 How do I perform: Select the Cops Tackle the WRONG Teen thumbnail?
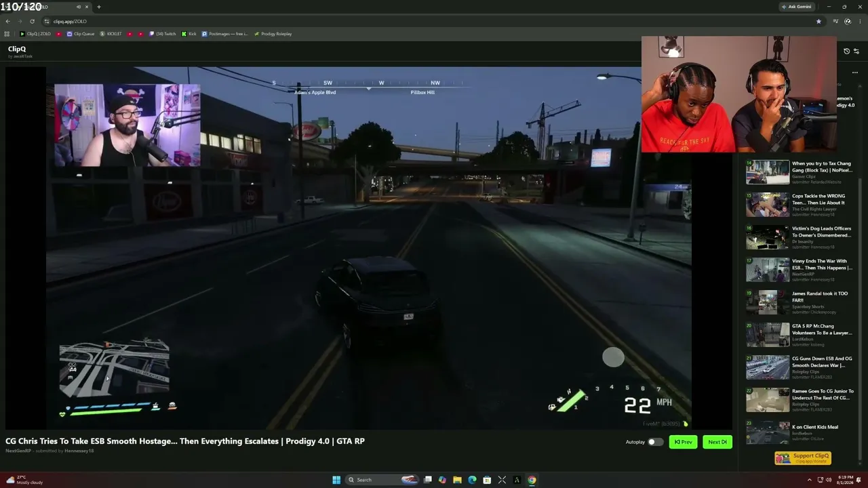[x=768, y=205]
